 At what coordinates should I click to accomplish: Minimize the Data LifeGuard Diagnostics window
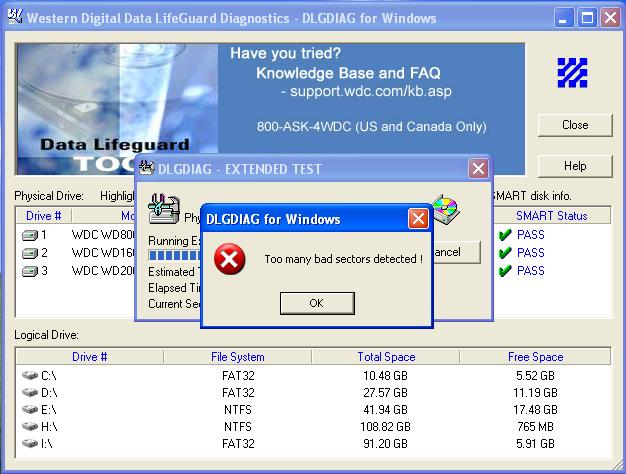[563, 18]
